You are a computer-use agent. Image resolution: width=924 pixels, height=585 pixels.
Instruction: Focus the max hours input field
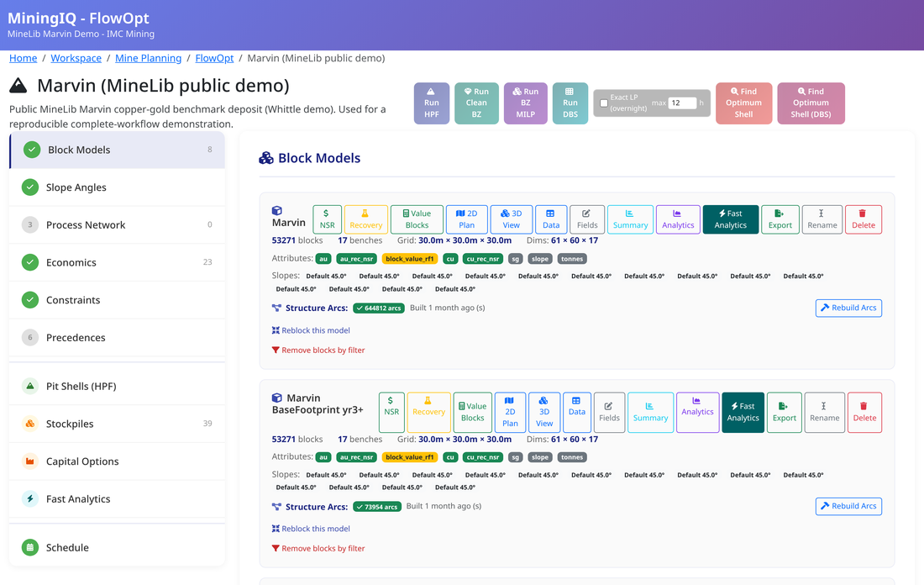point(682,103)
